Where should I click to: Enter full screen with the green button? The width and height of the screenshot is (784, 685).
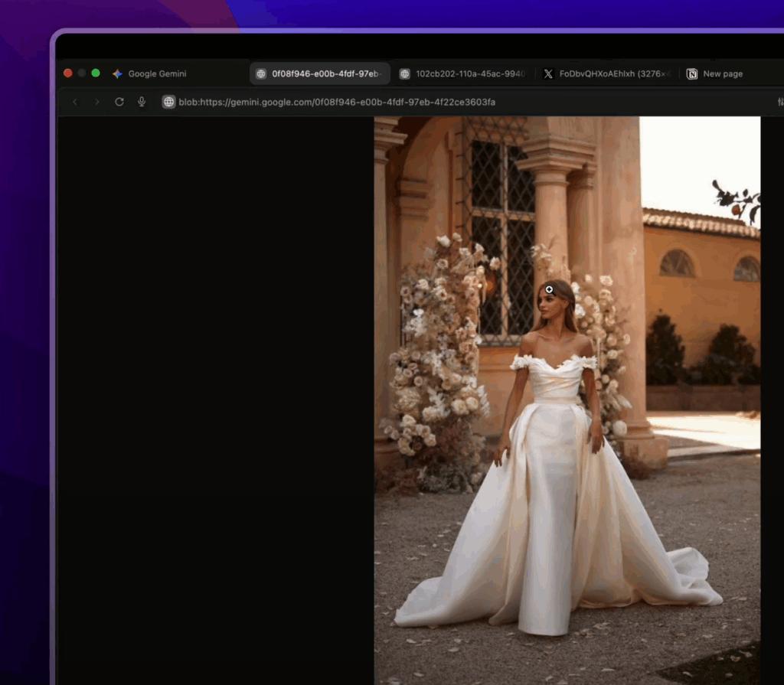[96, 73]
